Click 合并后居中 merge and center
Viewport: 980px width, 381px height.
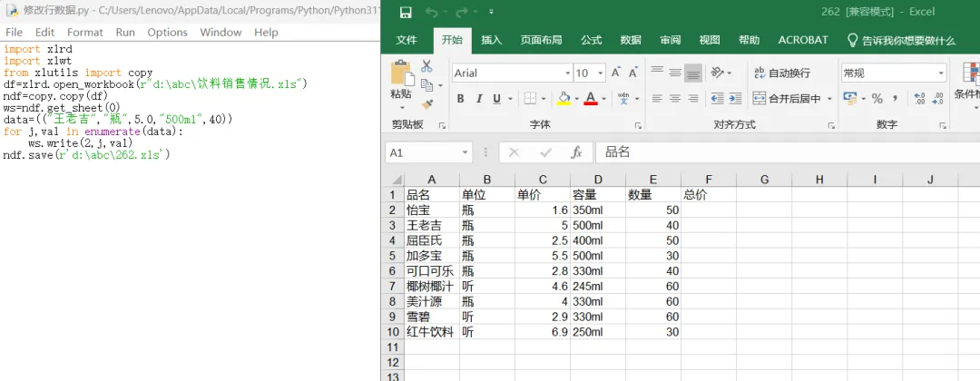click(786, 99)
